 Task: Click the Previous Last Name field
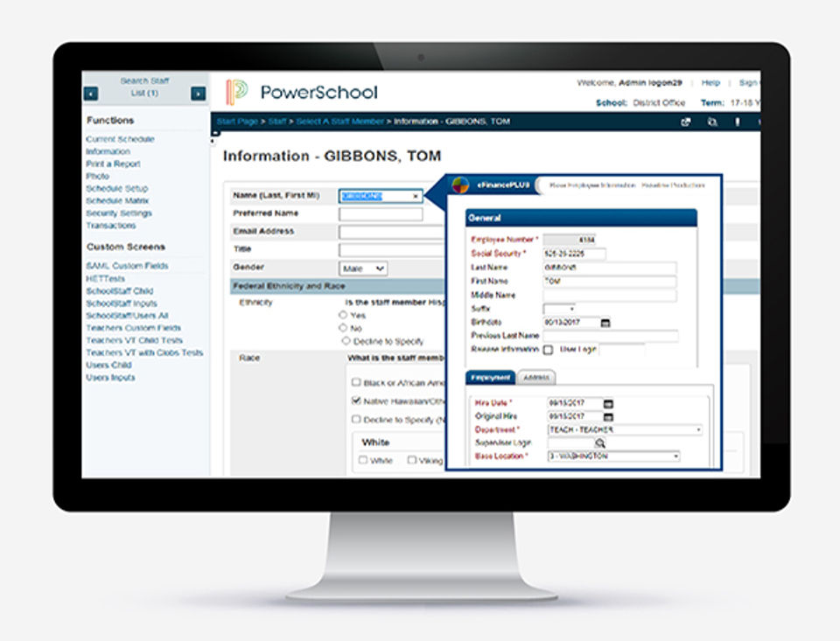point(611,336)
